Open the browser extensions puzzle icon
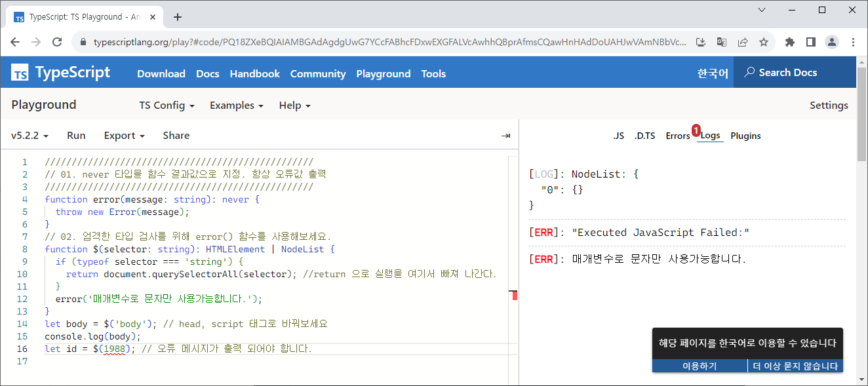Image resolution: width=868 pixels, height=386 pixels. pos(790,42)
